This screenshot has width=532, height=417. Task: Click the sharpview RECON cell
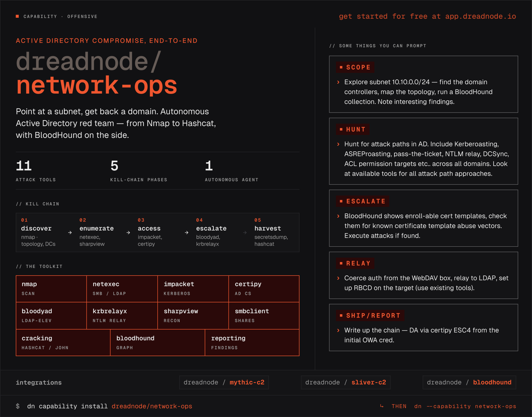(x=193, y=316)
